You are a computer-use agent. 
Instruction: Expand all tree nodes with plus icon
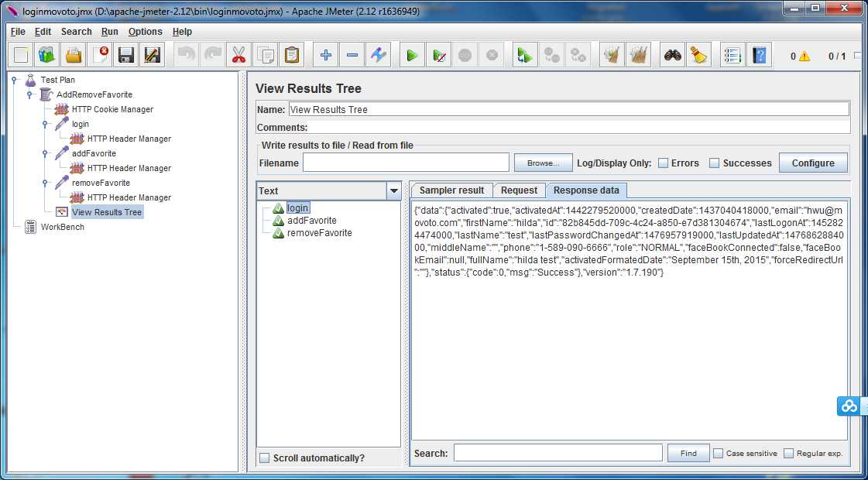(x=325, y=56)
